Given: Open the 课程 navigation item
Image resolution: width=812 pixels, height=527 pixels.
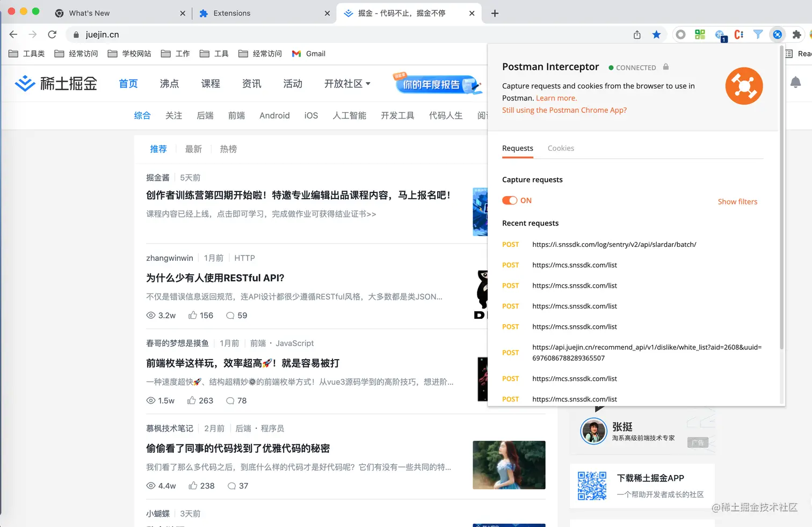Looking at the screenshot, I should [211, 84].
